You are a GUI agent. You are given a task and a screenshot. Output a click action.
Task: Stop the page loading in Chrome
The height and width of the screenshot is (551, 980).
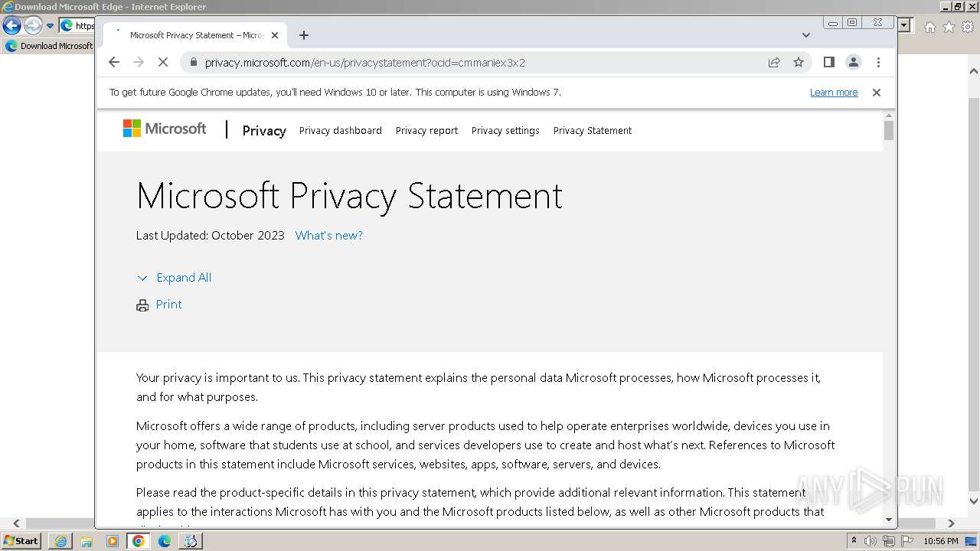point(163,62)
